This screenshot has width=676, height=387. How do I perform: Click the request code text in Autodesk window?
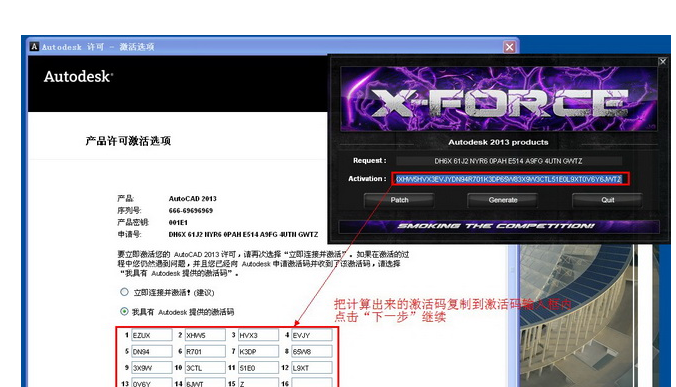click(x=243, y=235)
